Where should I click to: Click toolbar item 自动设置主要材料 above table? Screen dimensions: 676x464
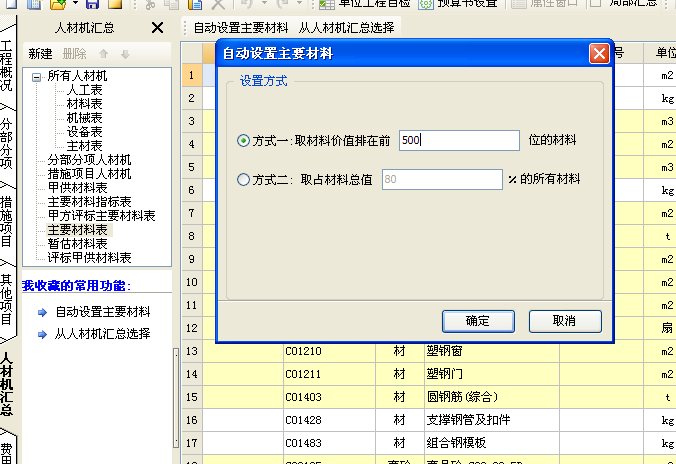point(241,28)
